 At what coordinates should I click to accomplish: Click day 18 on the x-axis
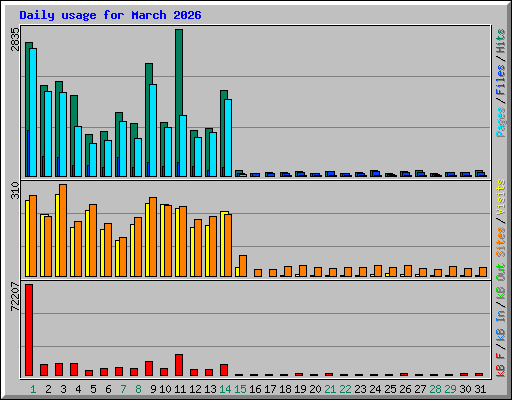[x=285, y=389]
